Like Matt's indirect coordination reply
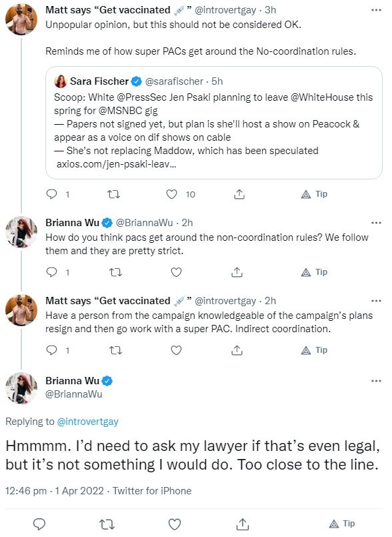This screenshot has height=537, width=392. [x=176, y=350]
